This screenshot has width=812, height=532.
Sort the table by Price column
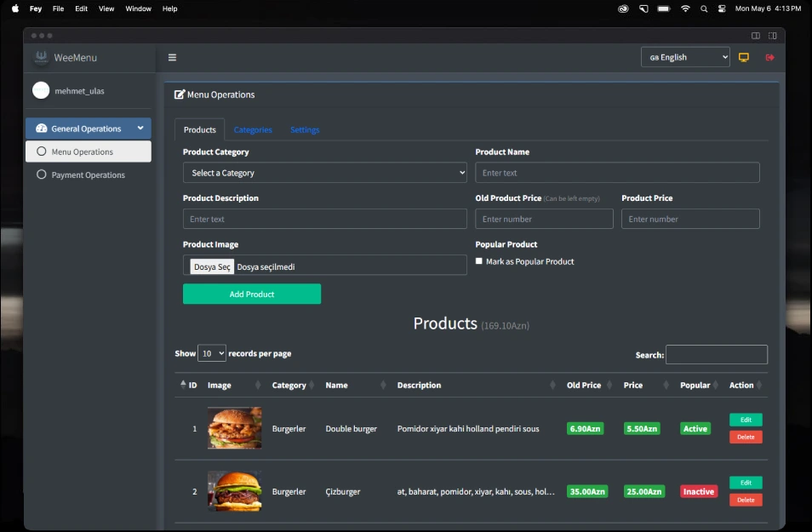(x=646, y=385)
